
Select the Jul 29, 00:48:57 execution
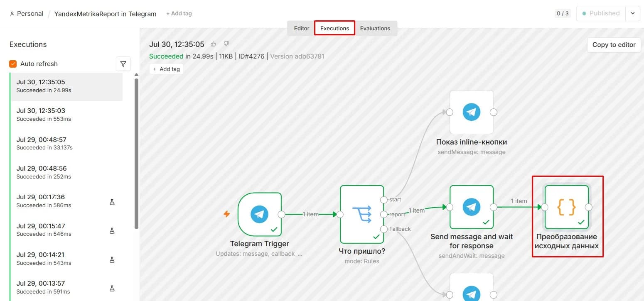click(x=67, y=144)
